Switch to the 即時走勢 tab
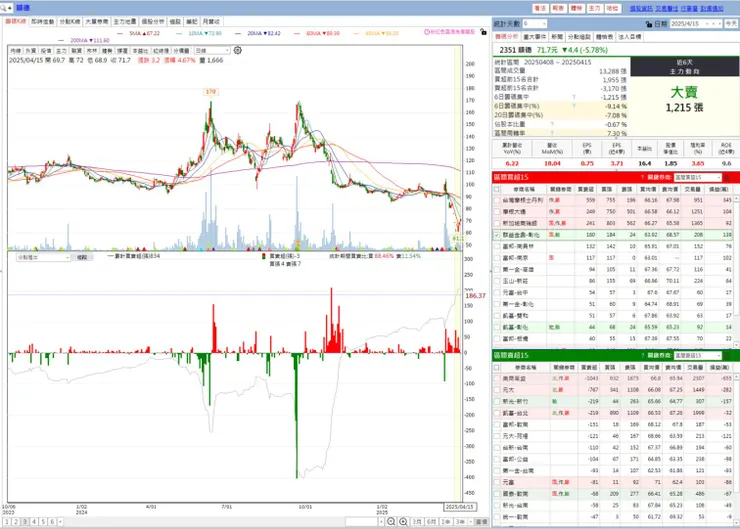740x529 pixels. coord(43,22)
